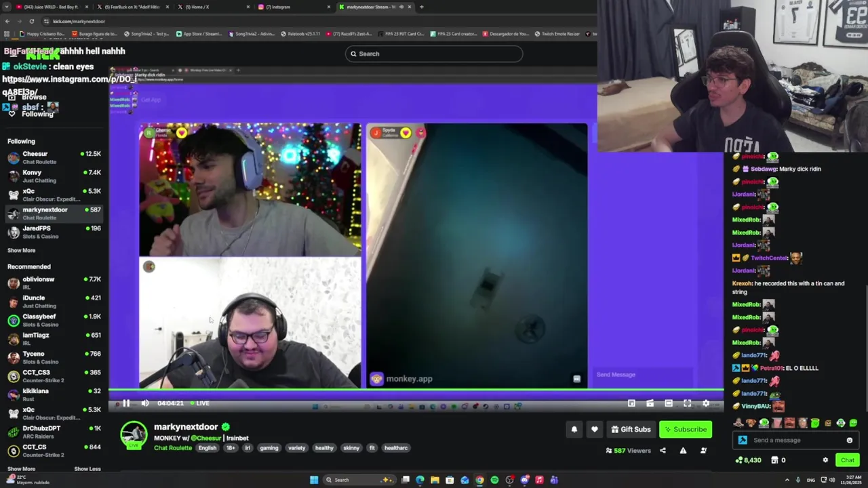Open JaredFPS channel in sidebar

54,232
